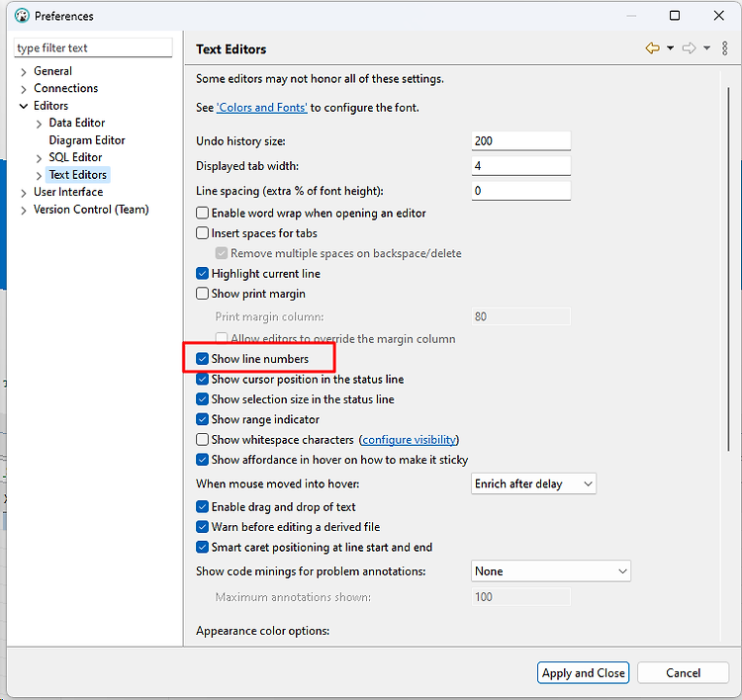Select Version Control (Team) category
The width and height of the screenshot is (742, 700).
coord(91,209)
